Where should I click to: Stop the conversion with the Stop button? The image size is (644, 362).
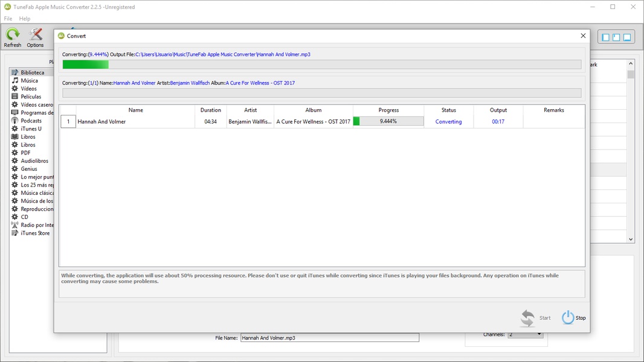(574, 318)
